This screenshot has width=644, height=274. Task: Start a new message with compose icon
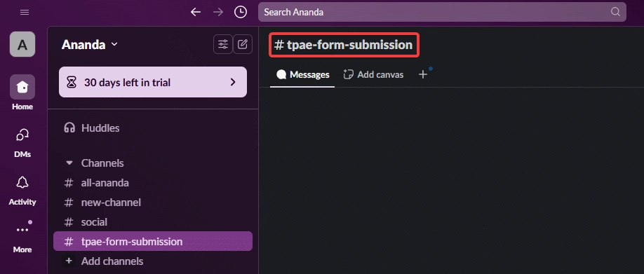(243, 44)
